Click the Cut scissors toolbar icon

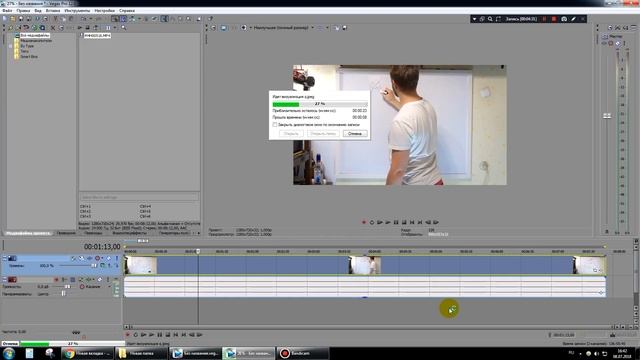coord(55,19)
